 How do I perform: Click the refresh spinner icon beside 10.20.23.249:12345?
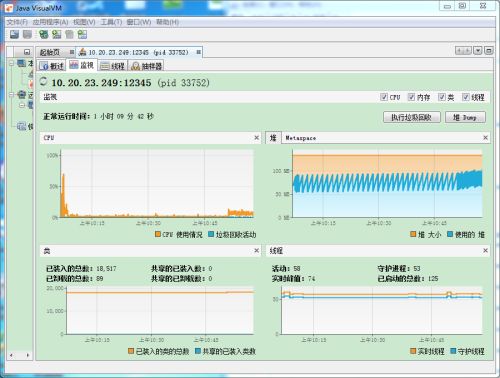tap(43, 81)
